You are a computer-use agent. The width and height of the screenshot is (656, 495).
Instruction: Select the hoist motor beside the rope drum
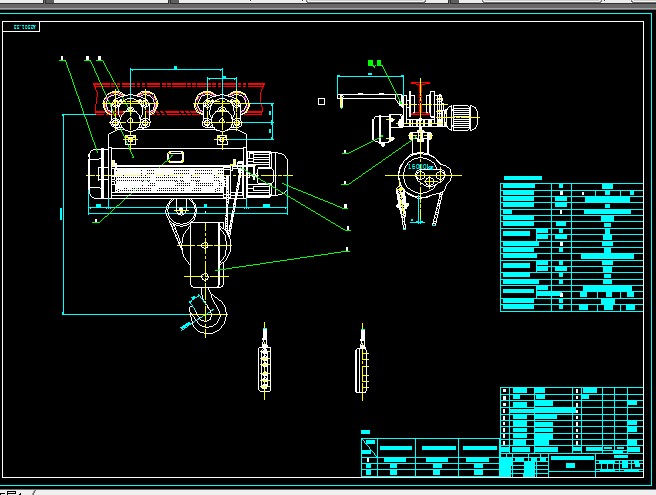(x=267, y=174)
